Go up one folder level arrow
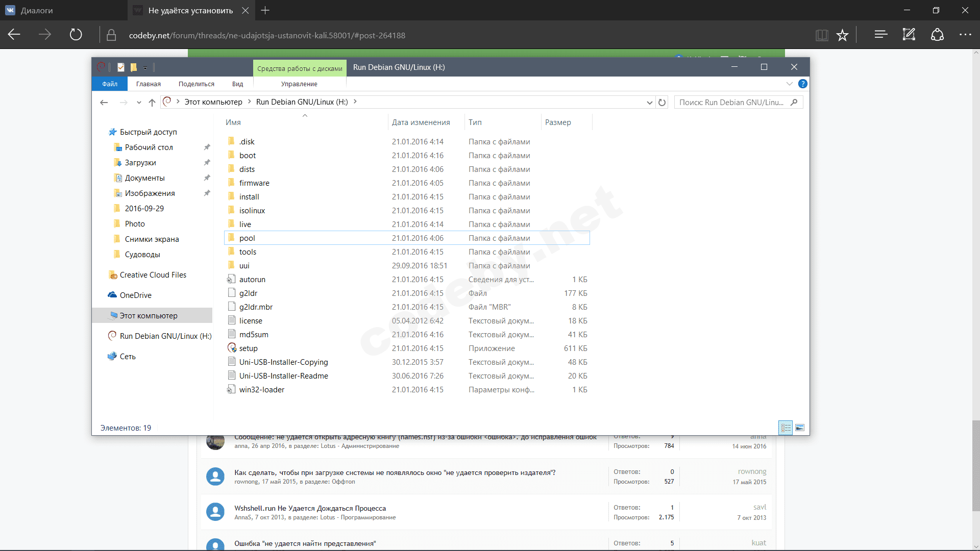 (x=152, y=102)
